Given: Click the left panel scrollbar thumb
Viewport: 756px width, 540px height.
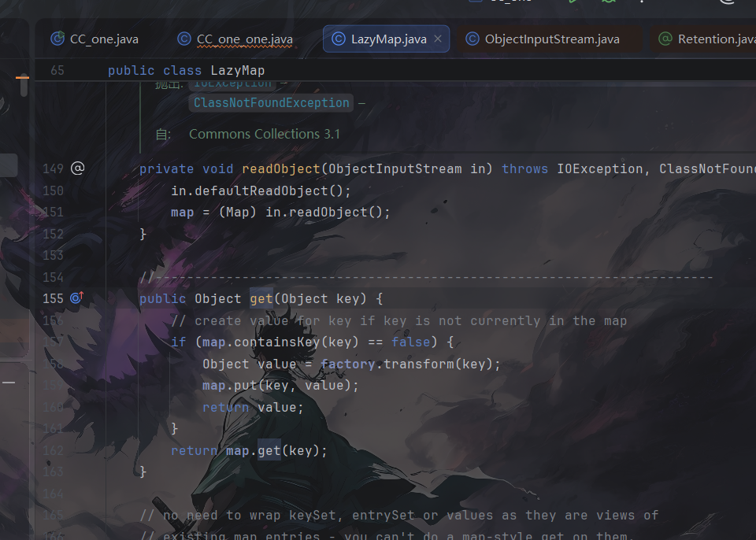Looking at the screenshot, I should [24, 87].
